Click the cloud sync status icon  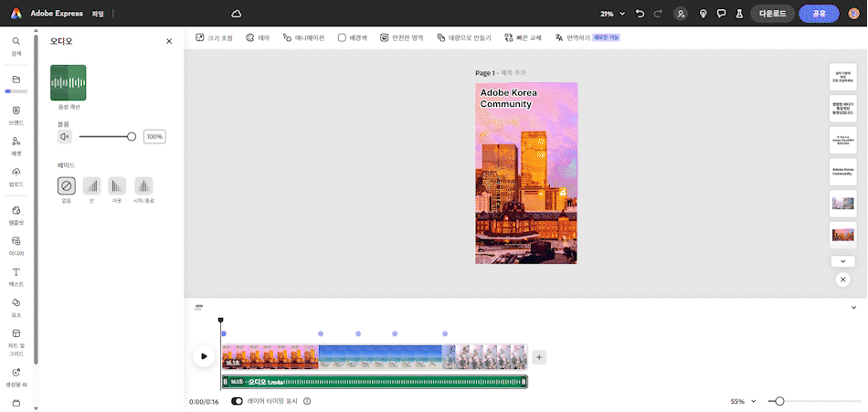tap(237, 14)
